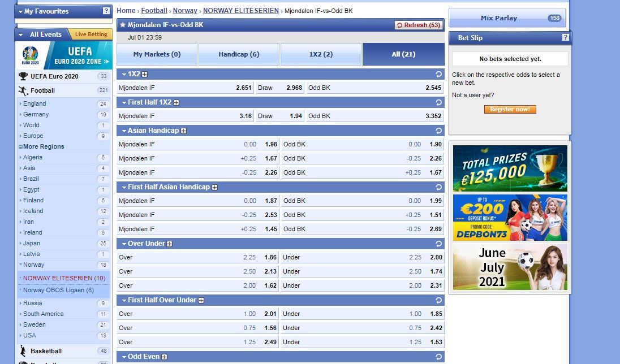Screen dimensions: 620x364
Task: Open the UEFA Euro 2020 trophy category
Action: click(x=23, y=76)
